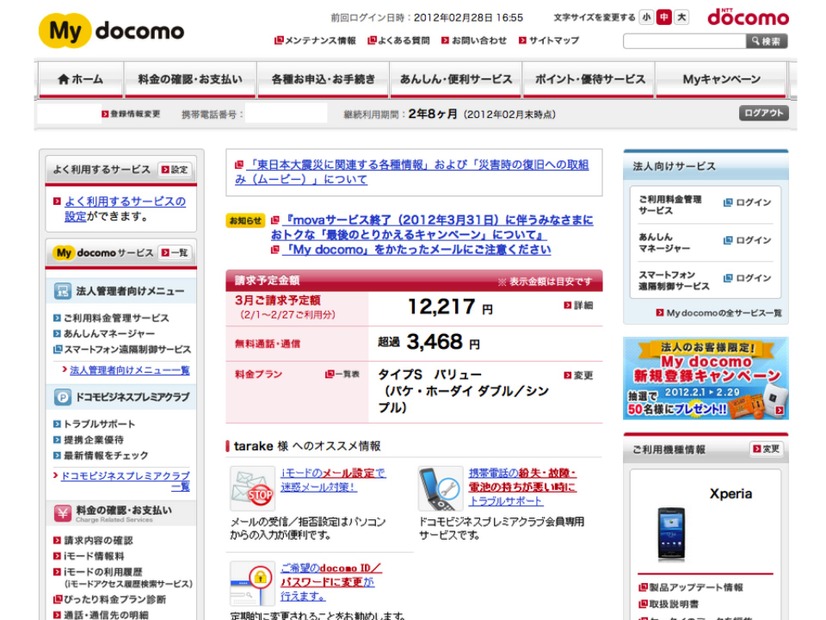Click ログイン for あんしんマネージャー
The width and height of the screenshot is (826, 620).
(x=747, y=241)
